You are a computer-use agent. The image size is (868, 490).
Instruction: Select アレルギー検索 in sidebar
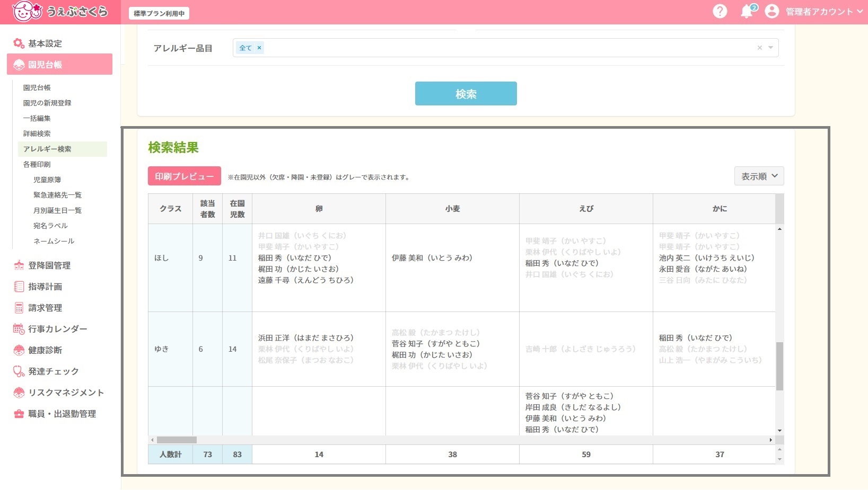pos(63,149)
